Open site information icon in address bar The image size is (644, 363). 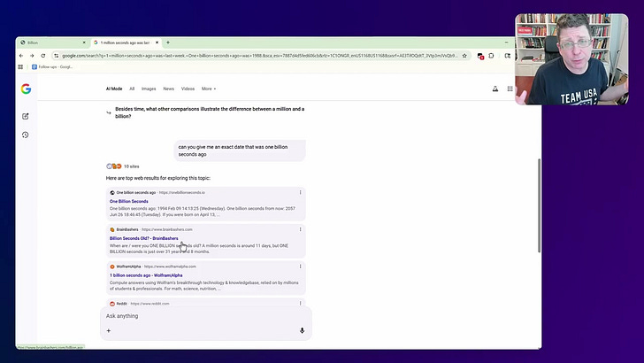click(57, 56)
